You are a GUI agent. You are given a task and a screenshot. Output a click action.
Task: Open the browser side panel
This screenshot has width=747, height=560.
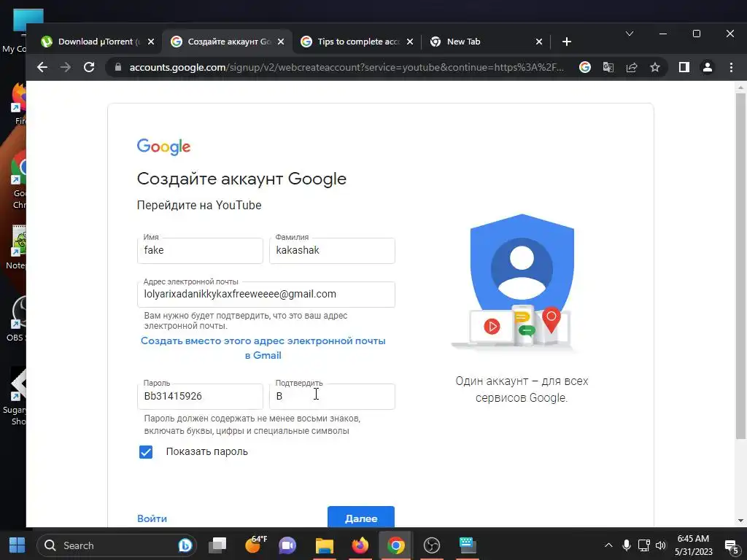[684, 67]
